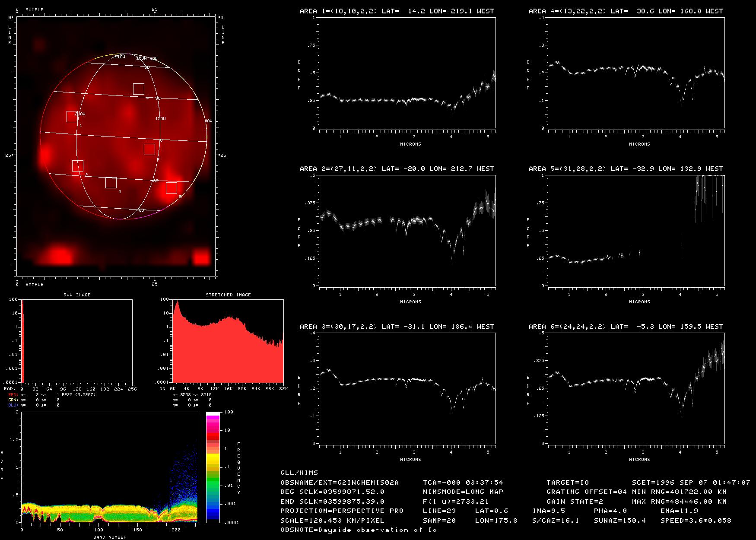The image size is (756, 540).
Task: Click the RAW IMAGE histogram panel
Action: pos(77,341)
